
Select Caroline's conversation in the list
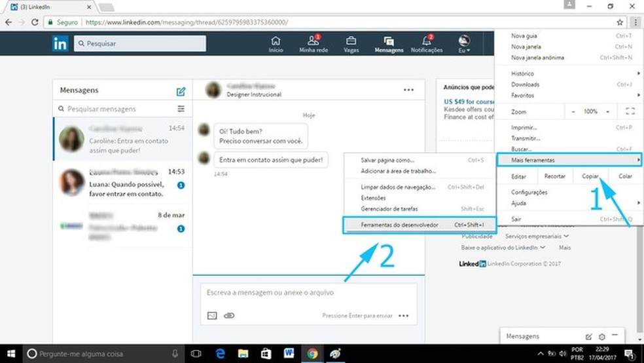tap(122, 139)
